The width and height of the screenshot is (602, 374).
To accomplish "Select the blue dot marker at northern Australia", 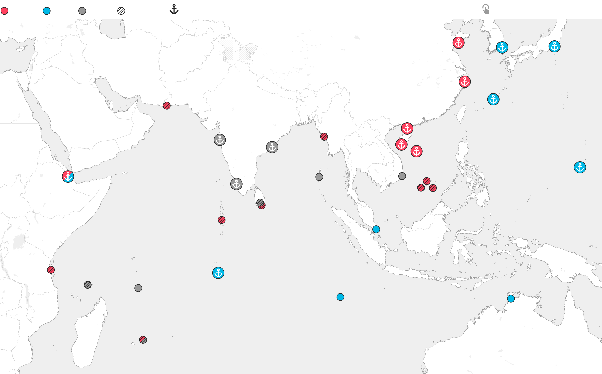I will point(511,299).
